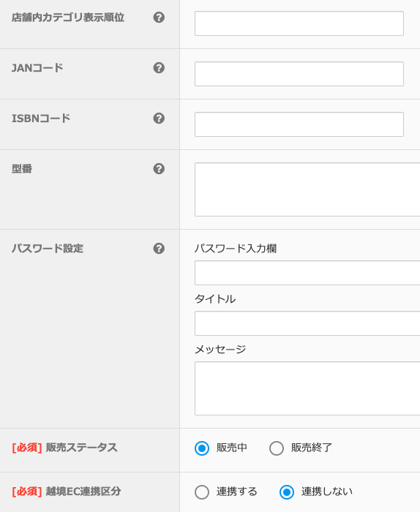Focus the タイトル input field
The height and width of the screenshot is (512, 420).
coord(307,323)
